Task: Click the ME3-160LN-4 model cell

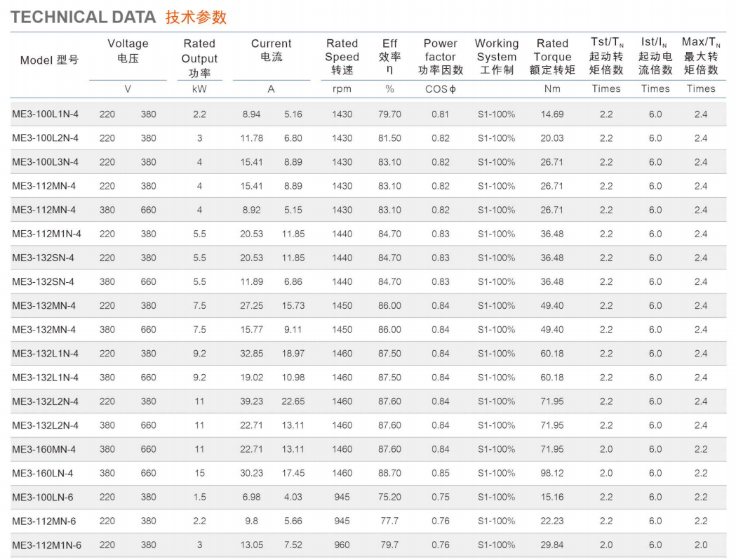Action: click(43, 473)
